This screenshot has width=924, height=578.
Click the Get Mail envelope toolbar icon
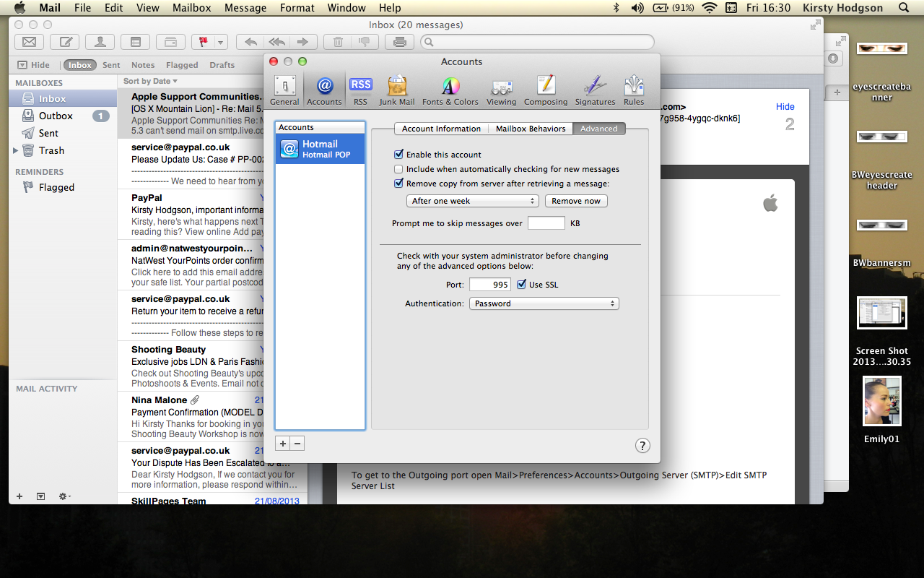(30, 42)
